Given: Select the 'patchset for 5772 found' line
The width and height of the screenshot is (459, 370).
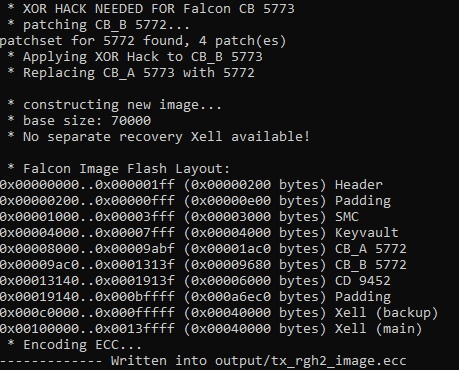Looking at the screenshot, I should [x=143, y=41].
